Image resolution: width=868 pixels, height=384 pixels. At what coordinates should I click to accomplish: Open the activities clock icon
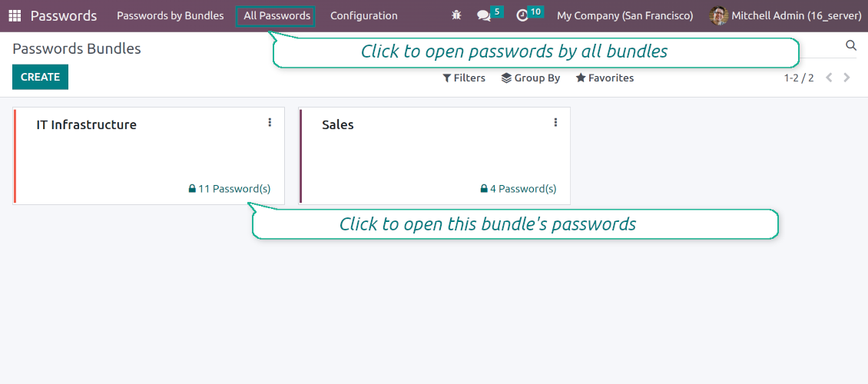[522, 15]
